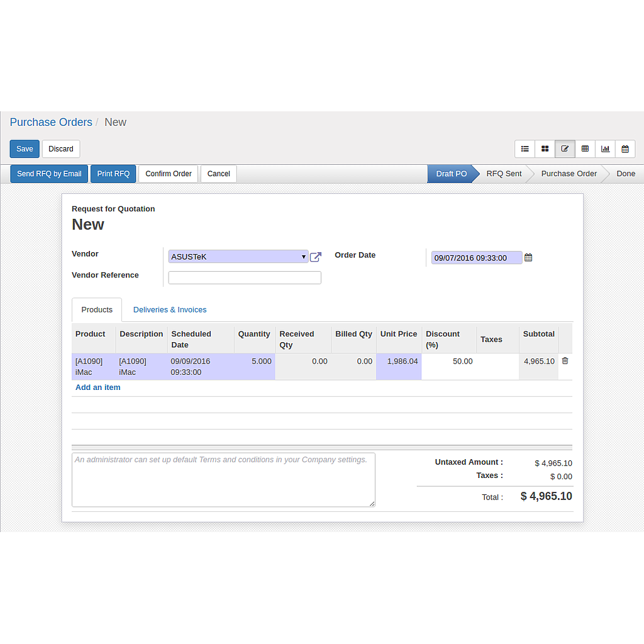Click Send RFQ by Email
This screenshot has width=644, height=644.
(48, 174)
